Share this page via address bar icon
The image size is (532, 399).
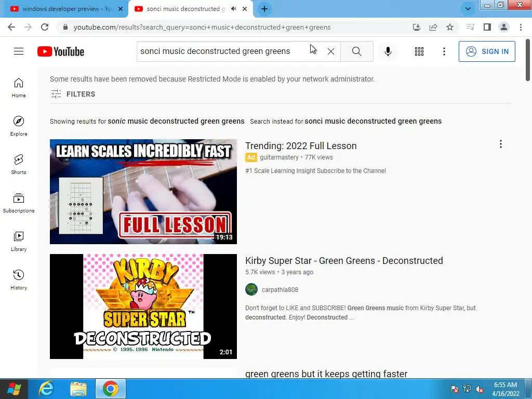[x=433, y=27]
